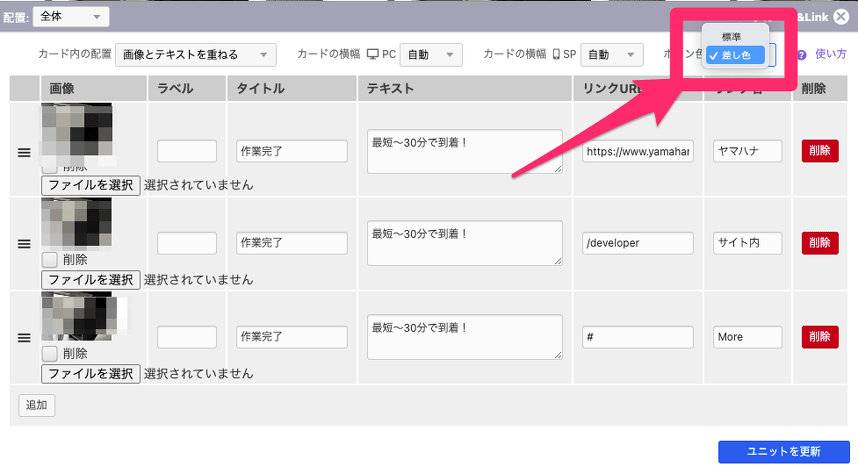Viewport: 858px width, 467px height.
Task: Open the PC card width dropdown
Action: [433, 55]
